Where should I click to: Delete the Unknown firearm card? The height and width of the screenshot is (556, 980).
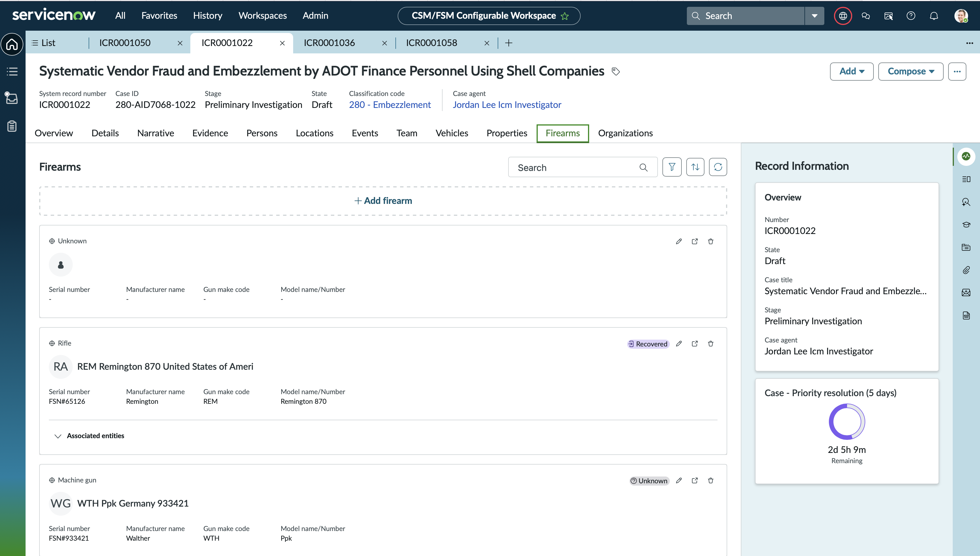(x=710, y=241)
